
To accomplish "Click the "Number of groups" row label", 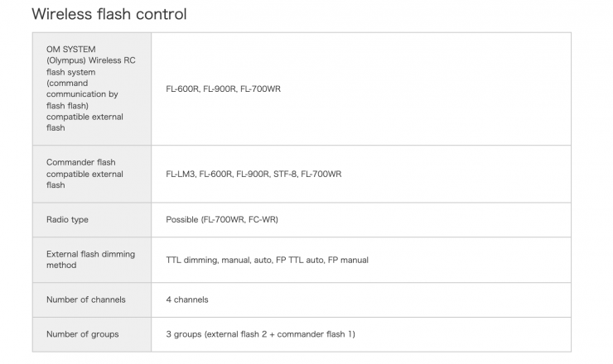I will 82,334.
